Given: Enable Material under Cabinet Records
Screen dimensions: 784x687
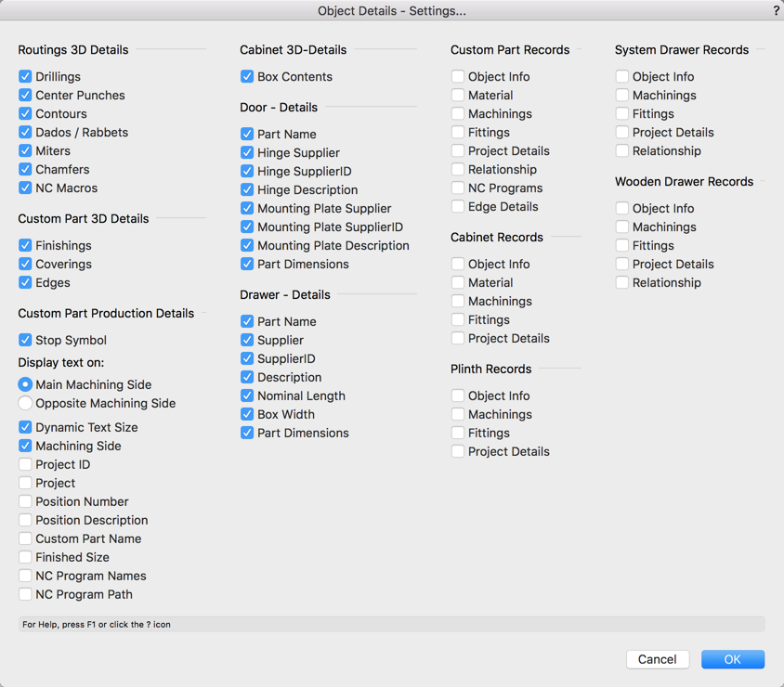Looking at the screenshot, I should pos(458,282).
